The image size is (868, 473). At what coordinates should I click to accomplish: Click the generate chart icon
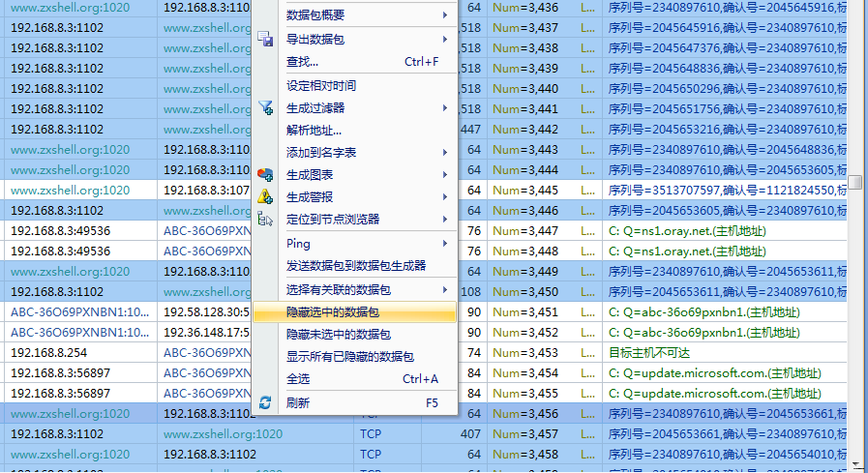[x=266, y=174]
